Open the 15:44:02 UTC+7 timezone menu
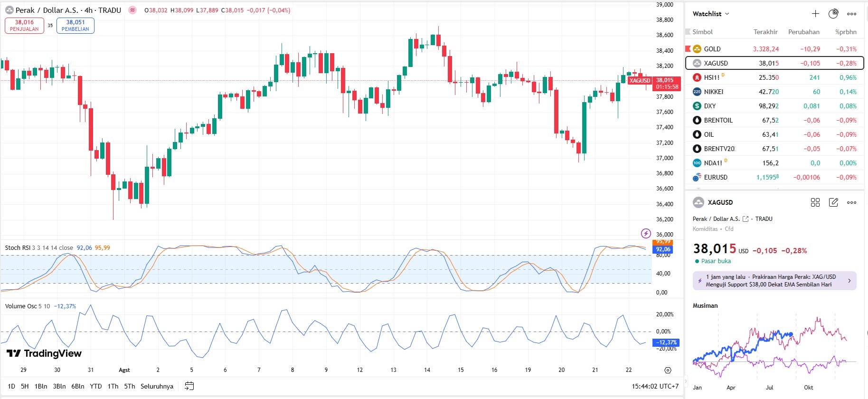 point(655,386)
